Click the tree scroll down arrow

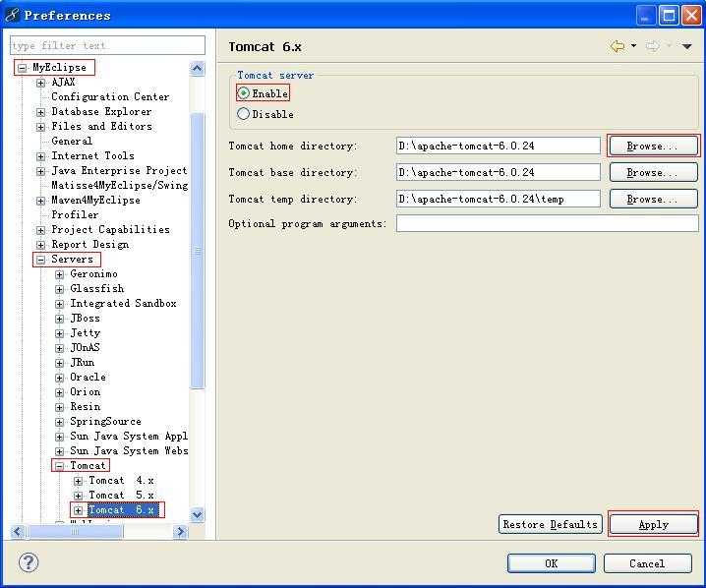pos(198,514)
